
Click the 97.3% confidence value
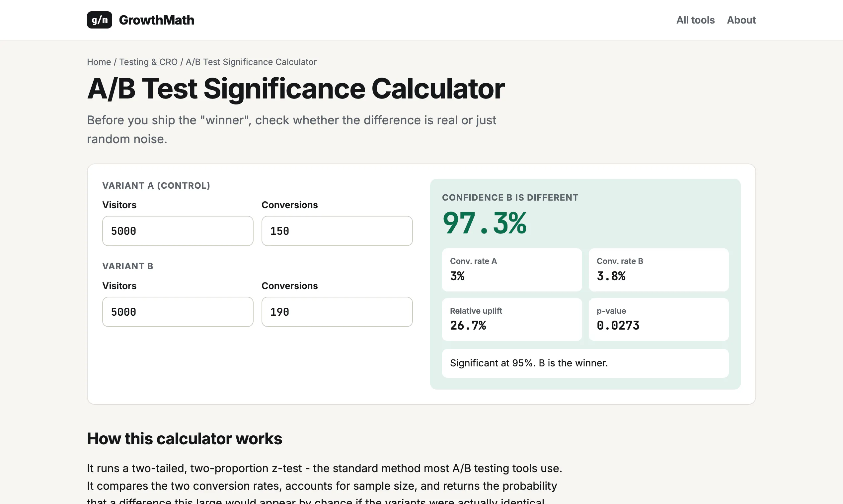tap(484, 223)
